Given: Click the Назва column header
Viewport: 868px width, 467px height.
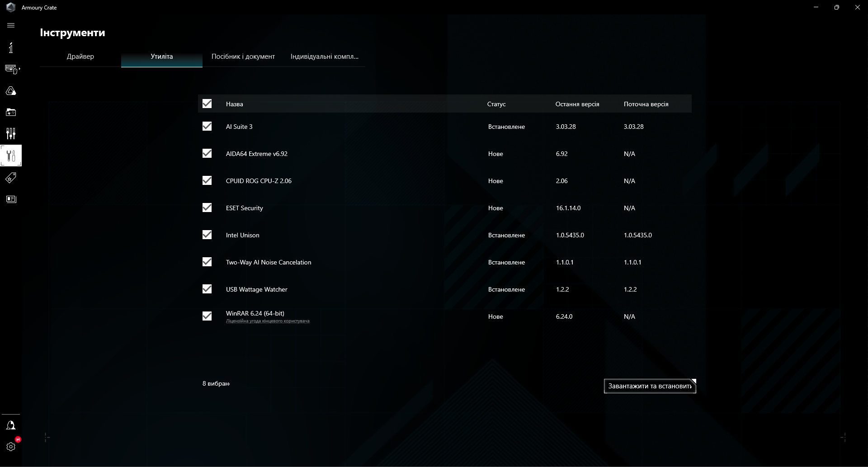Looking at the screenshot, I should [x=234, y=104].
